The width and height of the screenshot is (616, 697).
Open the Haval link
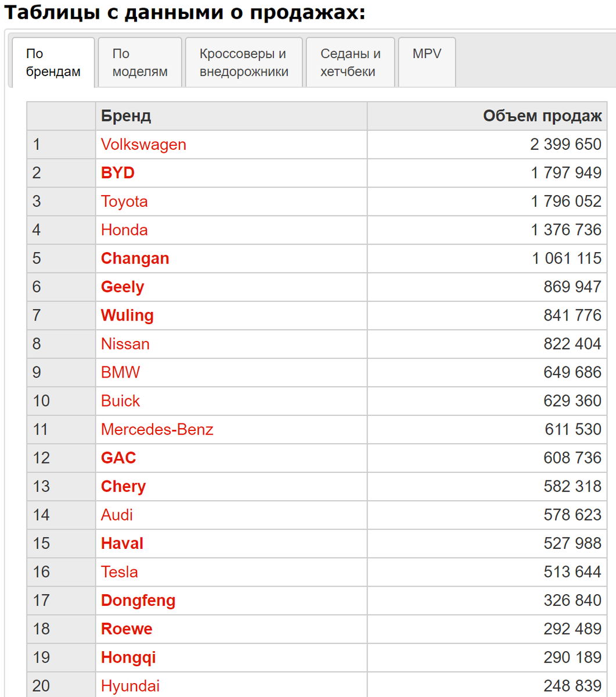pos(122,543)
